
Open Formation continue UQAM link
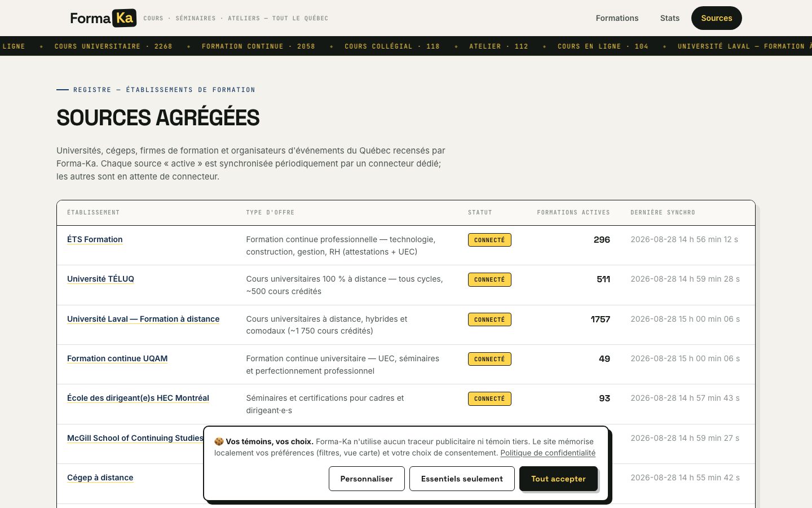click(117, 358)
